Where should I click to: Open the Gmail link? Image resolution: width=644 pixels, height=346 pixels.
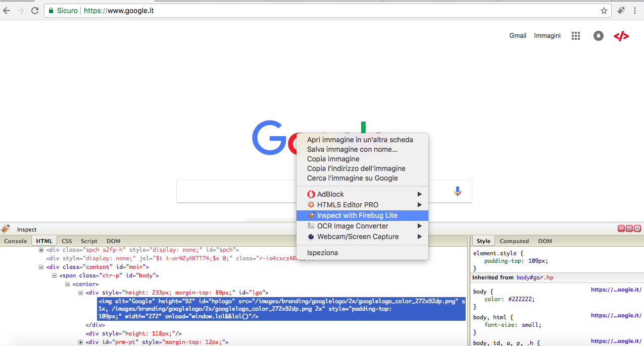(517, 36)
